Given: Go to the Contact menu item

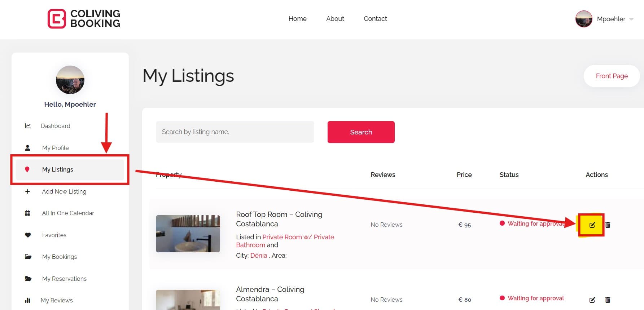Looking at the screenshot, I should pos(375,19).
